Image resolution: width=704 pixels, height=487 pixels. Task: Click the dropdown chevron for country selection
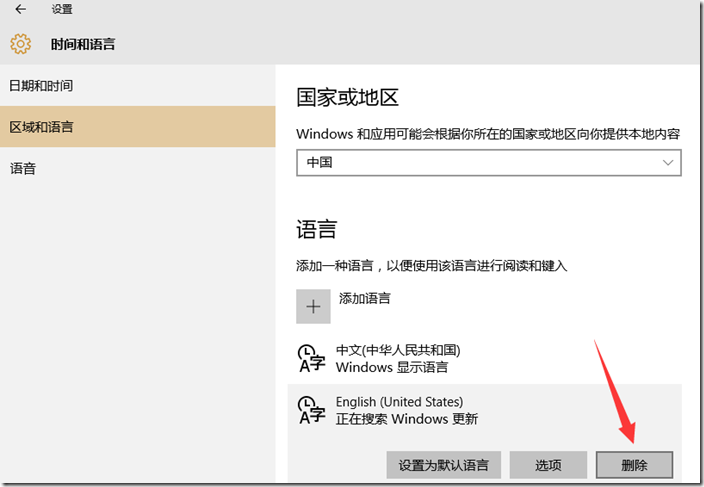(668, 162)
